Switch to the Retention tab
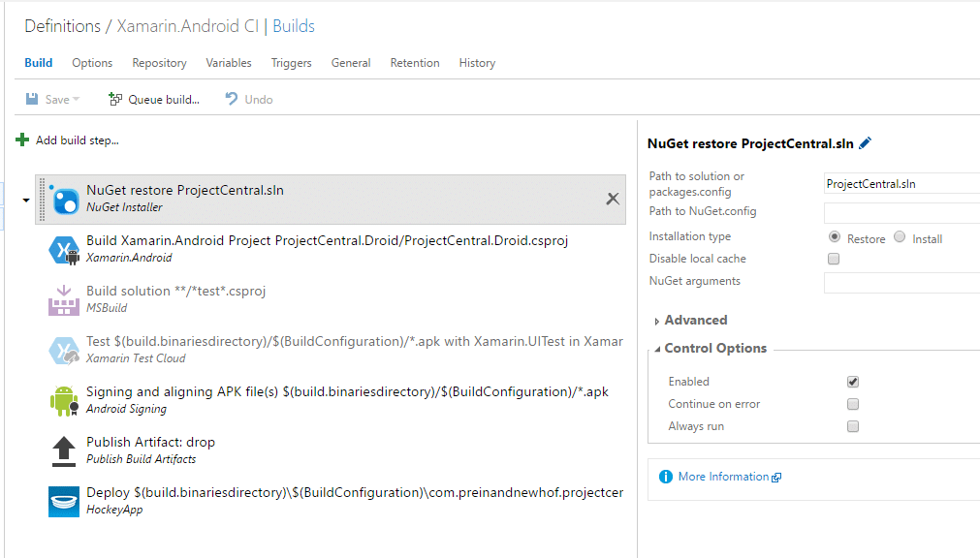This screenshot has height=558, width=980. tap(415, 63)
